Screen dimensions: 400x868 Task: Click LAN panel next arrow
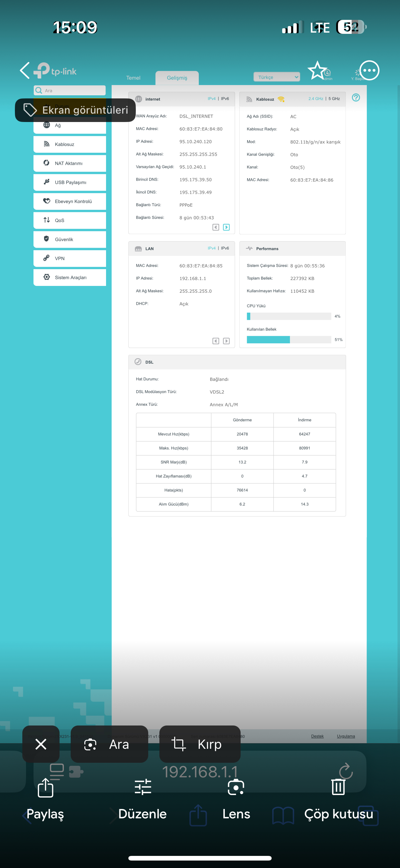(x=227, y=341)
